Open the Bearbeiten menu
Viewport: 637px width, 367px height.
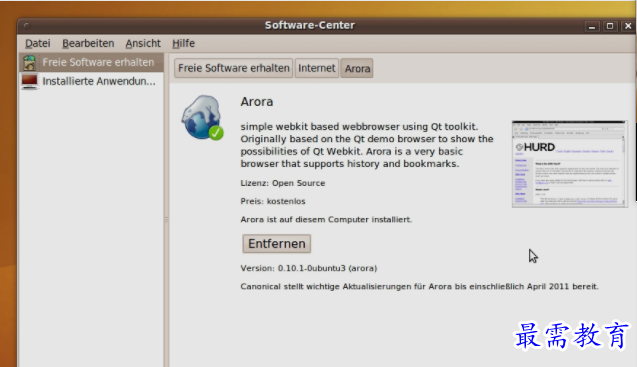(88, 43)
